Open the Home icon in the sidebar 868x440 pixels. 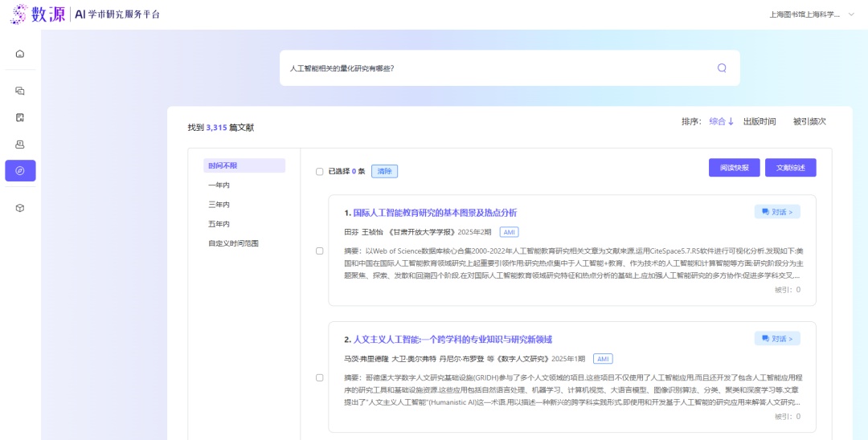20,54
